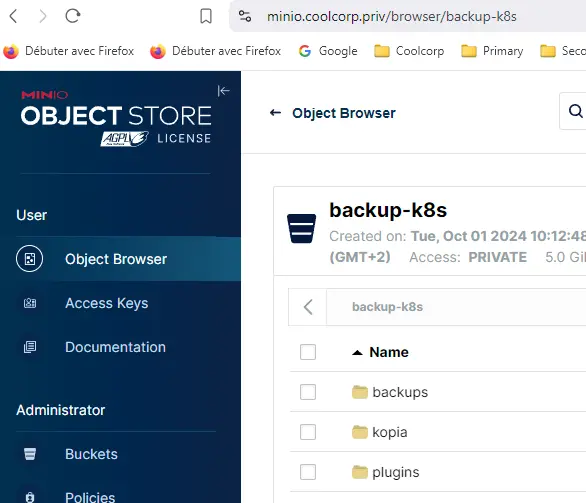
Task: Check the box for the plugins folder
Action: (x=308, y=472)
